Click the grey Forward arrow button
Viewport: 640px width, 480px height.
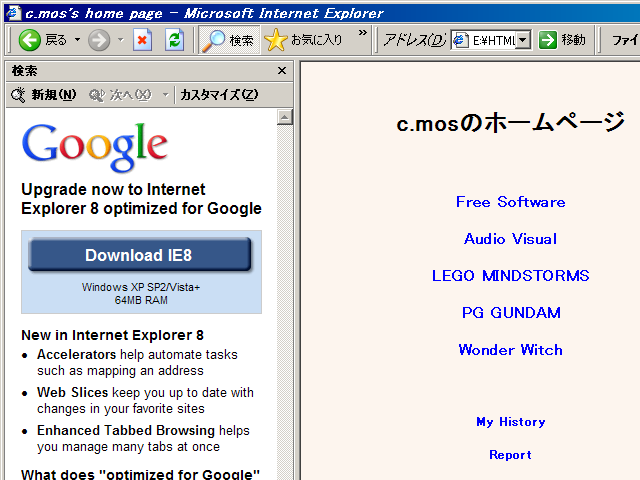99,40
